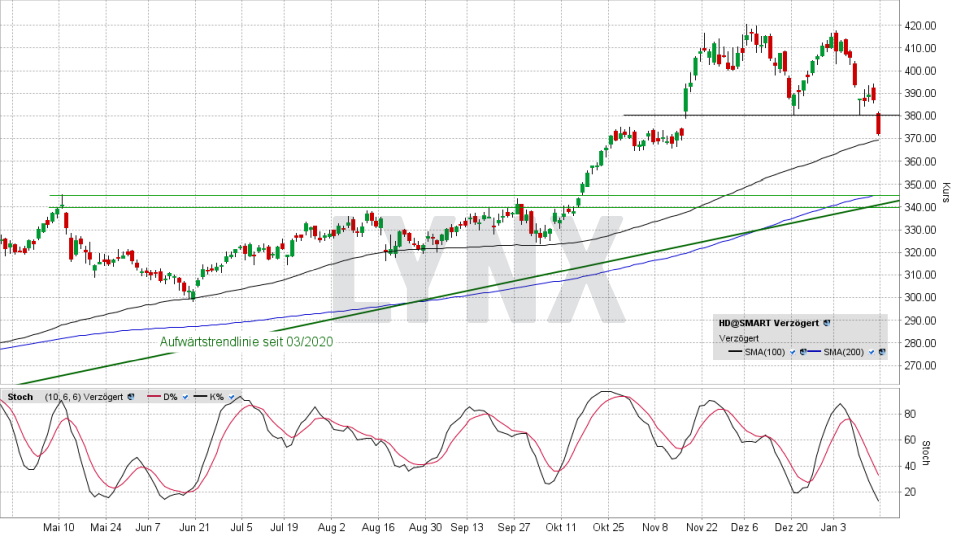Click the blue SMA(200) line sample in legend
The height and width of the screenshot is (540, 960).
coord(815,352)
